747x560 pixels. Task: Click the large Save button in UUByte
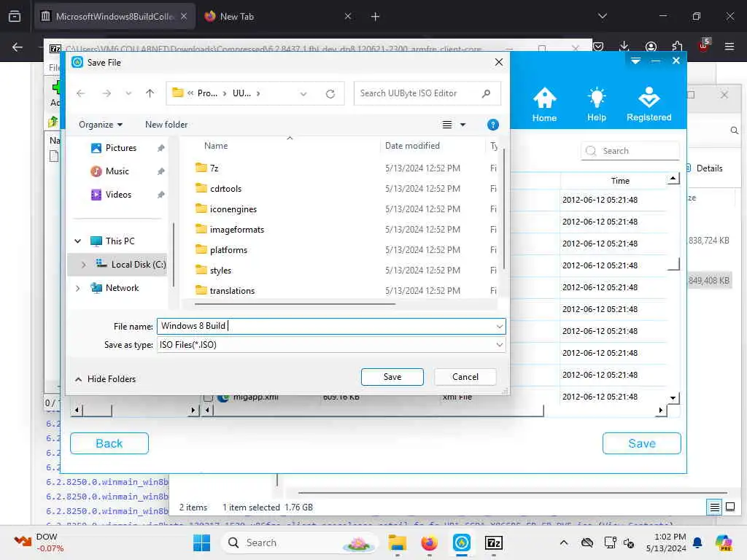point(642,444)
